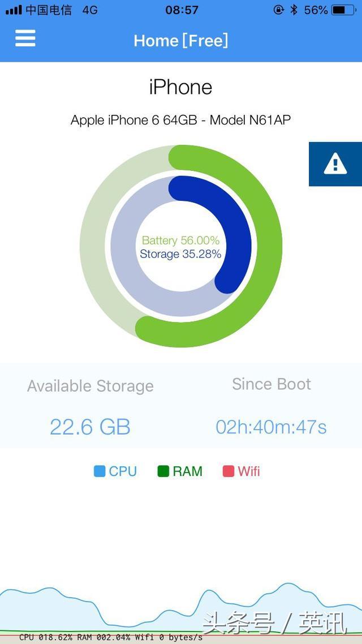Viewport: 362px width, 644px height.
Task: Tap the rotation lock status icon
Action: tap(278, 10)
